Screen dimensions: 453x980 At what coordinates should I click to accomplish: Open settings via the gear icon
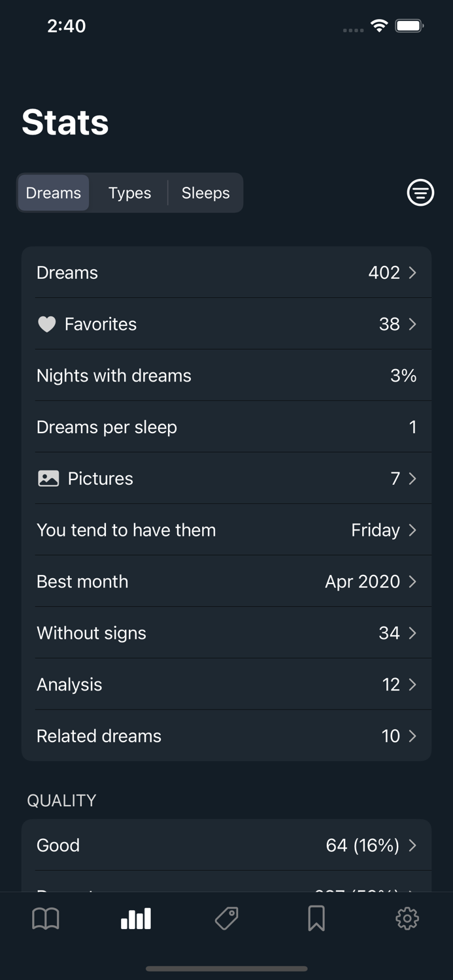click(x=407, y=918)
